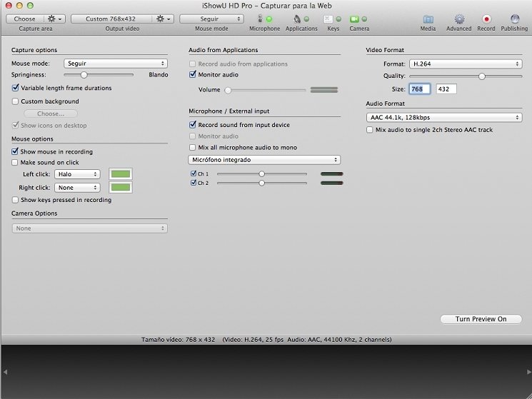Open the H.264 Format dropdown
532x399 pixels.
coord(466,64)
